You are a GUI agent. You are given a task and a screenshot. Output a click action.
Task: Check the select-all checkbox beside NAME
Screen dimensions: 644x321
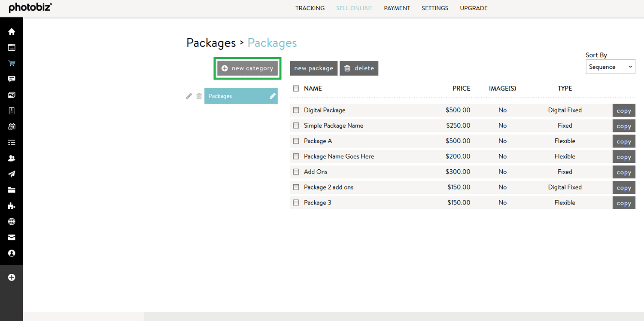[x=296, y=88]
